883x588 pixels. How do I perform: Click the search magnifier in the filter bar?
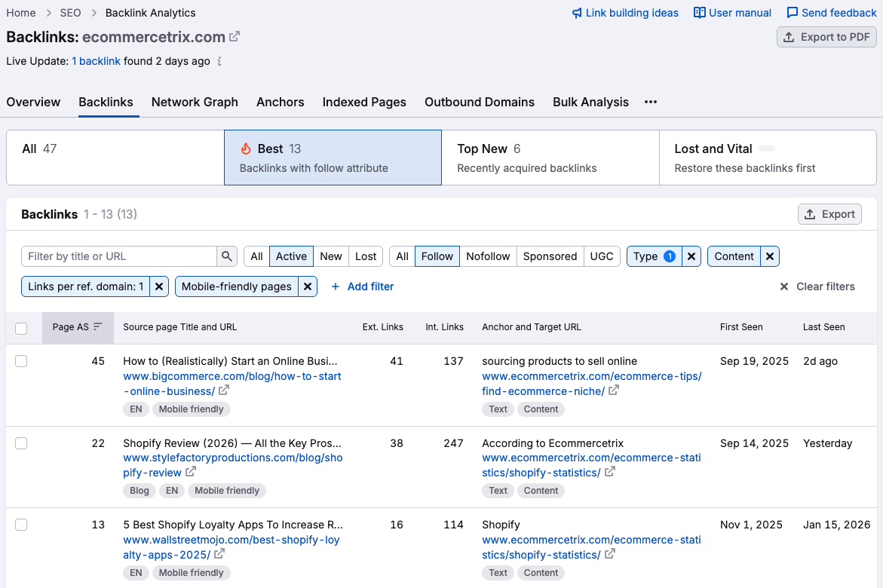[227, 256]
